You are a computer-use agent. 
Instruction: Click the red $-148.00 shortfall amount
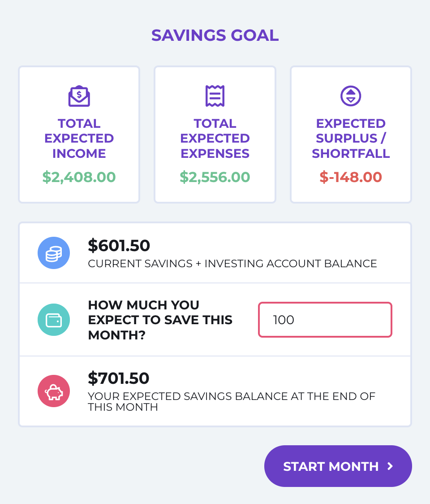point(351,177)
